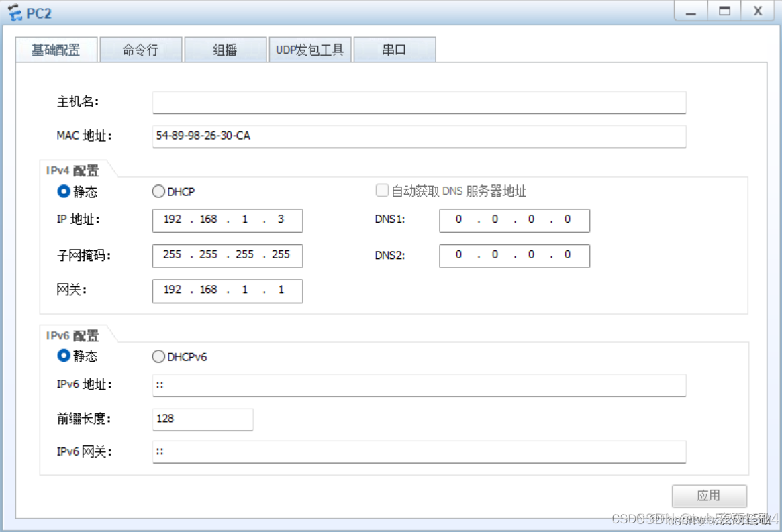Click the IP 地址 field 192.168.1.3
The height and width of the screenshot is (532, 782).
(228, 220)
